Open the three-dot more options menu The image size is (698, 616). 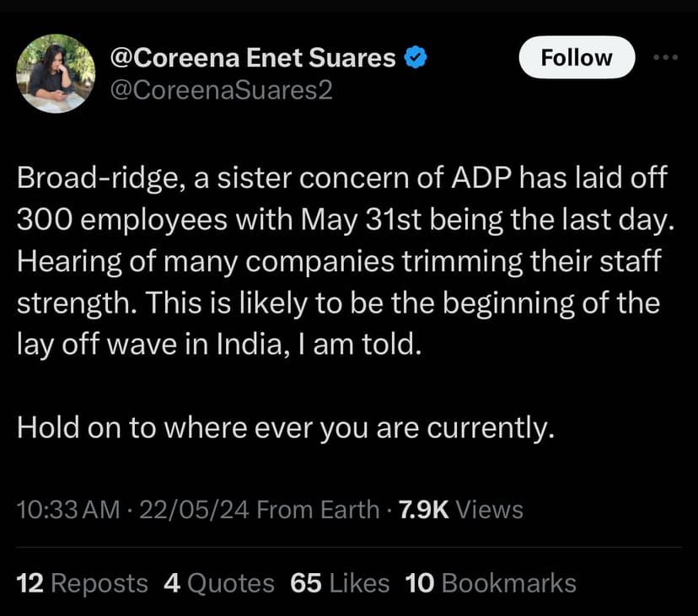coord(666,57)
